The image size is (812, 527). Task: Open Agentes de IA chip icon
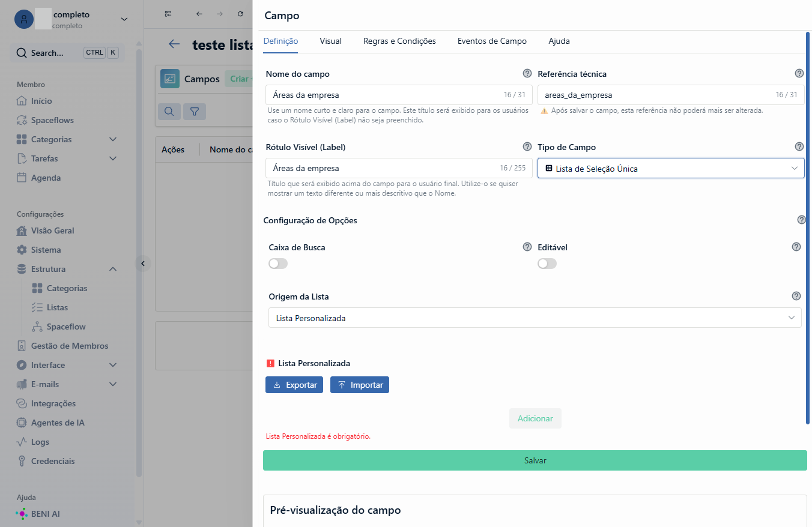(x=22, y=423)
